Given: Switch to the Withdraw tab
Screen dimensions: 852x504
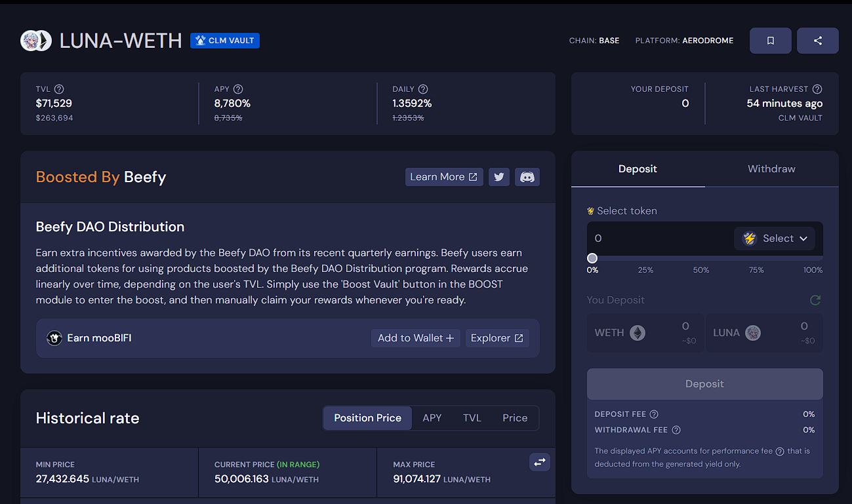Looking at the screenshot, I should (x=771, y=169).
